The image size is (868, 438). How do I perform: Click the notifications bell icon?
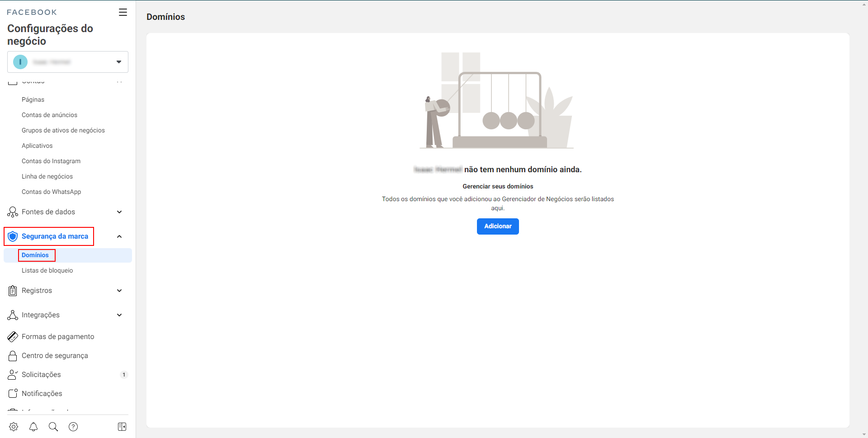coord(33,427)
